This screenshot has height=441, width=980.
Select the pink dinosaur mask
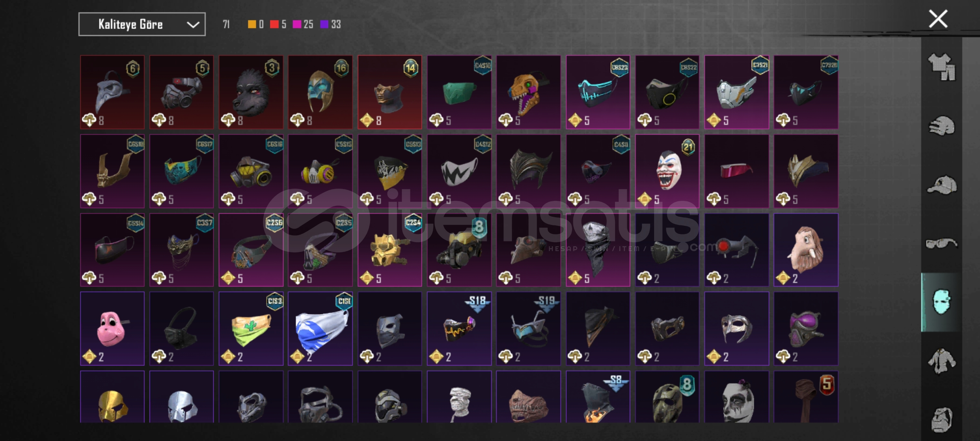click(x=112, y=328)
